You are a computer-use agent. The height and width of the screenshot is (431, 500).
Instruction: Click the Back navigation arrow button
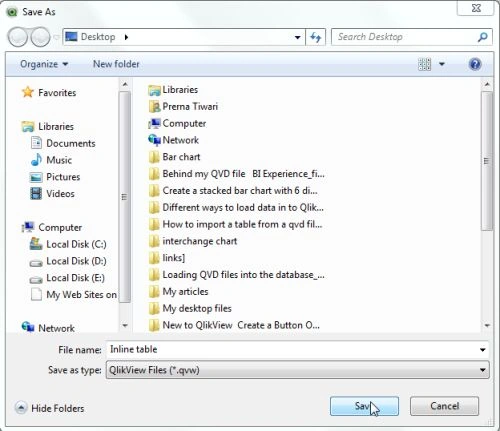18,37
